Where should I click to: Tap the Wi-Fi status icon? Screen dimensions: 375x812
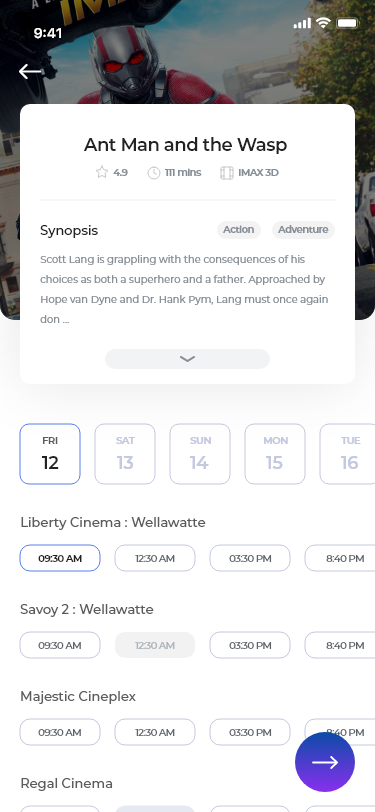pos(324,23)
